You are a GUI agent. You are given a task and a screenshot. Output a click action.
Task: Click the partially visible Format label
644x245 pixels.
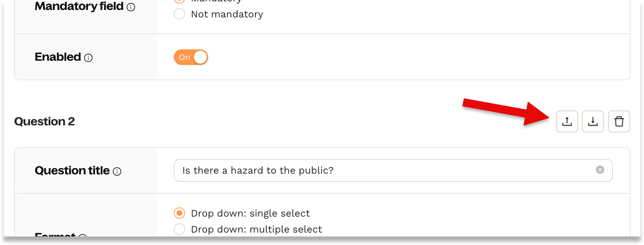click(55, 234)
